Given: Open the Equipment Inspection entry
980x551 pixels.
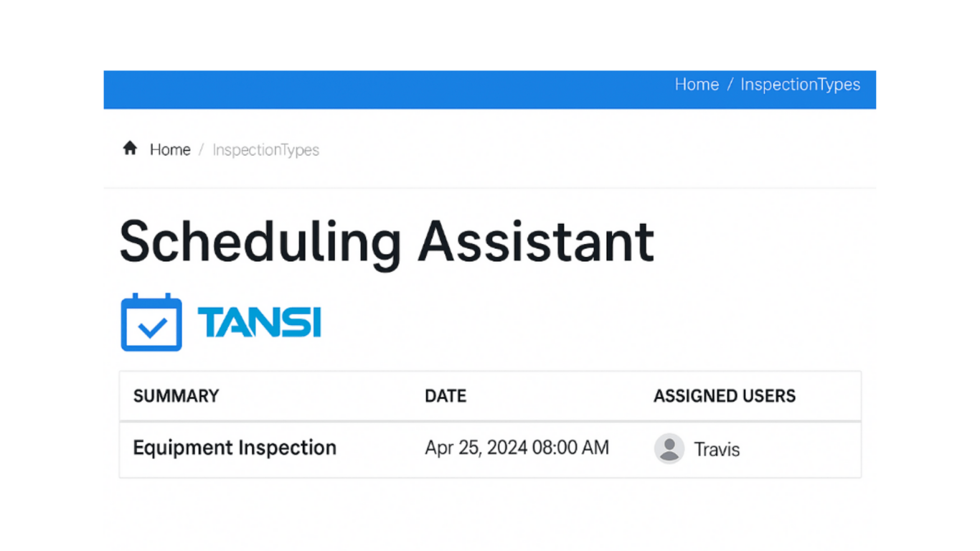Looking at the screenshot, I should [x=235, y=448].
